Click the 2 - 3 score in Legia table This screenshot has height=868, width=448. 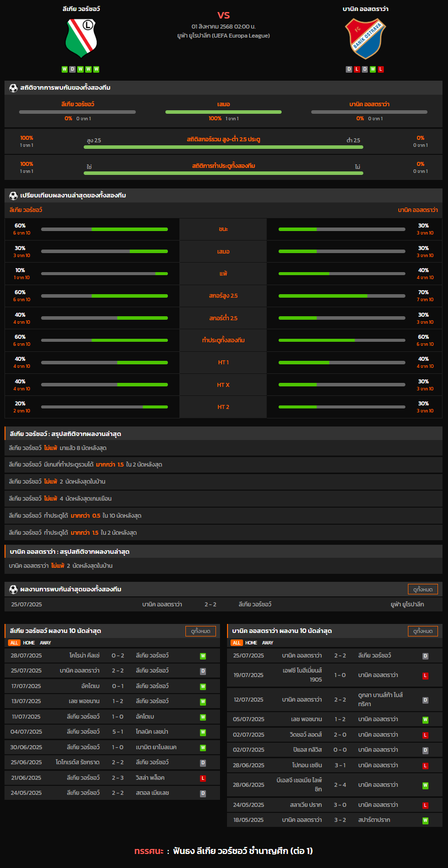[118, 778]
